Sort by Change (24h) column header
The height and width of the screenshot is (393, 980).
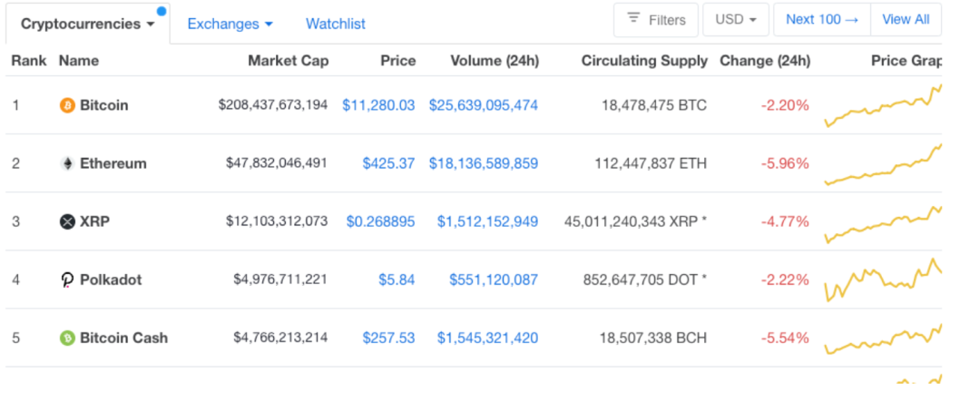pyautogui.click(x=764, y=61)
